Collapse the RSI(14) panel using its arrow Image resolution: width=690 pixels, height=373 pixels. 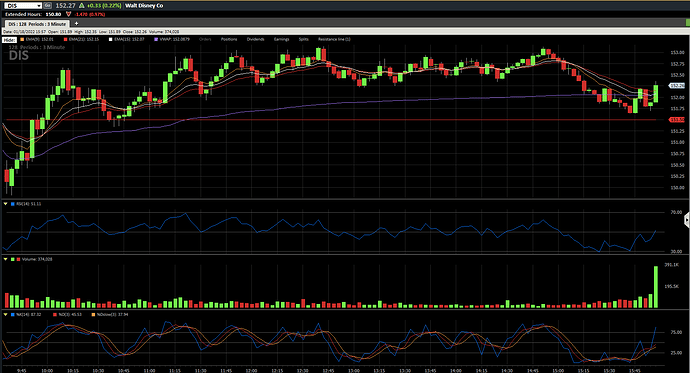5,204
